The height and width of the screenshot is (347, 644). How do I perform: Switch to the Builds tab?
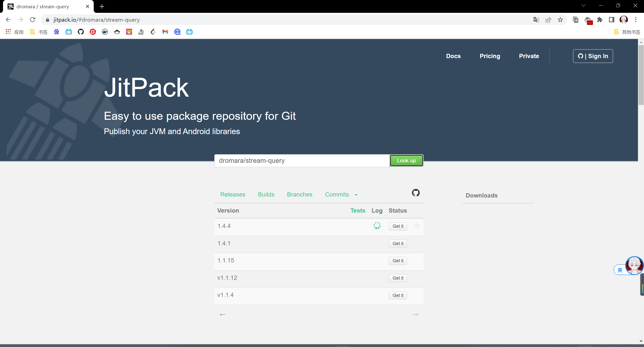tap(266, 194)
